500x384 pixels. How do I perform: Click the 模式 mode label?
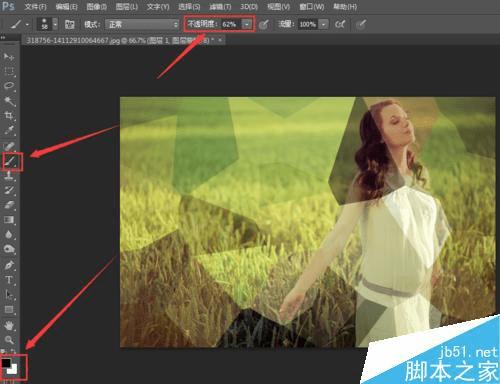pos(92,24)
